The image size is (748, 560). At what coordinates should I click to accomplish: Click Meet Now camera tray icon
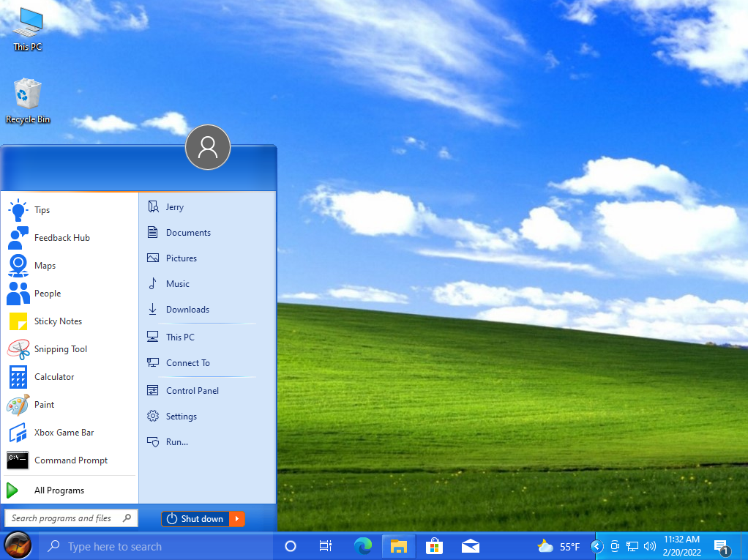[616, 547]
